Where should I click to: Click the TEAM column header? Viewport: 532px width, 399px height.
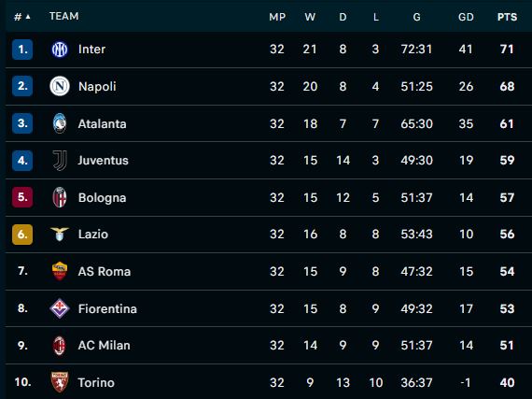click(x=63, y=16)
